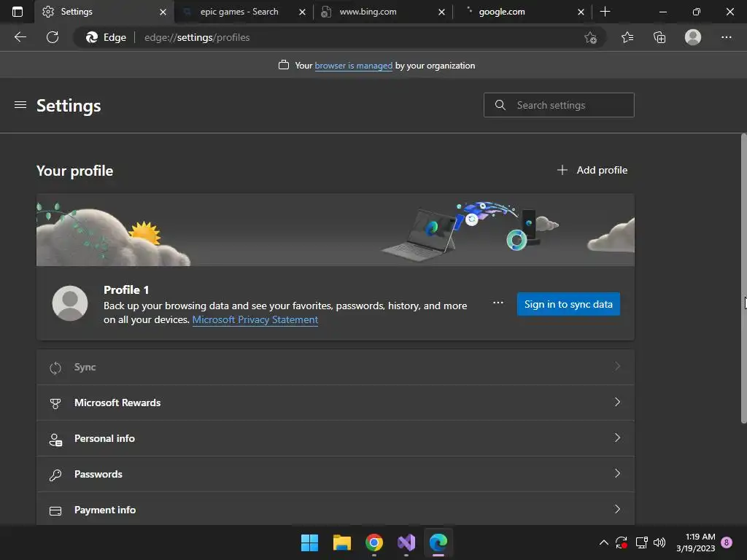Show hidden system tray icons
The height and width of the screenshot is (560, 747).
603,542
